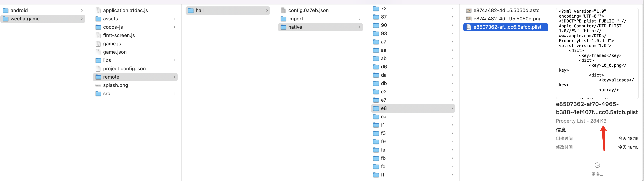
Task: Click the cocos-js folder icon
Action: click(98, 27)
